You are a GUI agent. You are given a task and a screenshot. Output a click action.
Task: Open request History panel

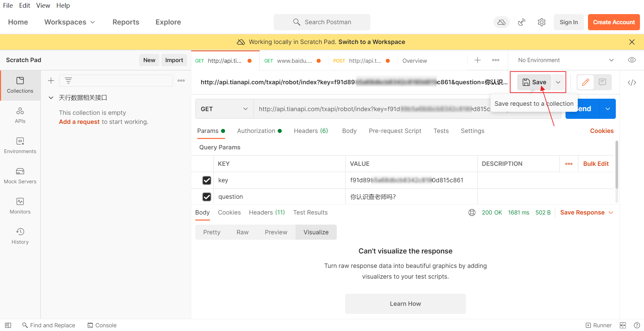point(20,236)
